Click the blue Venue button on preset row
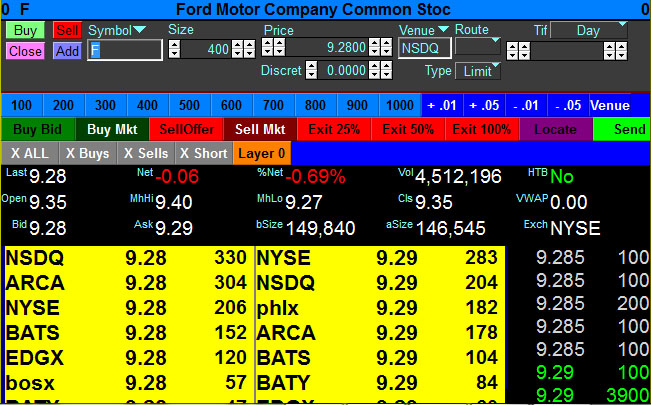The width and height of the screenshot is (651, 405). tap(610, 105)
